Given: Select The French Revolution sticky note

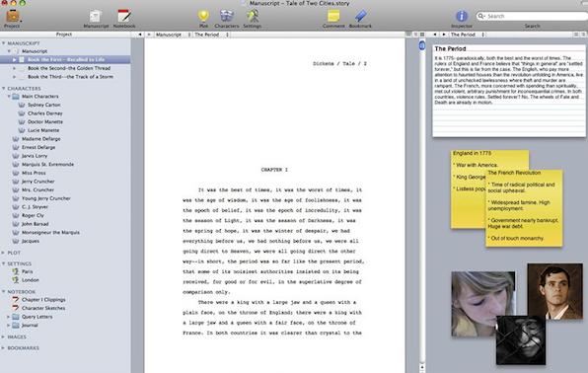Looking at the screenshot, I should tap(524, 208).
